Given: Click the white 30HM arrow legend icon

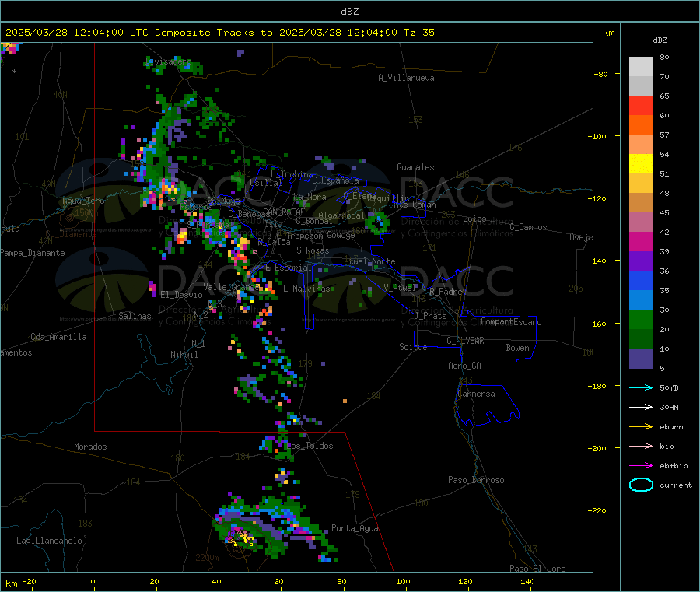Looking at the screenshot, I should [641, 407].
